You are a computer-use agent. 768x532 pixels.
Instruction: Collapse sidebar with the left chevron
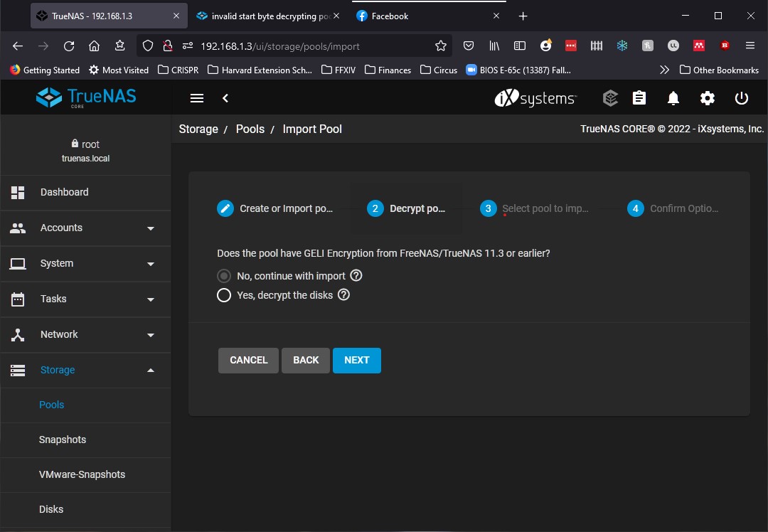coord(225,98)
